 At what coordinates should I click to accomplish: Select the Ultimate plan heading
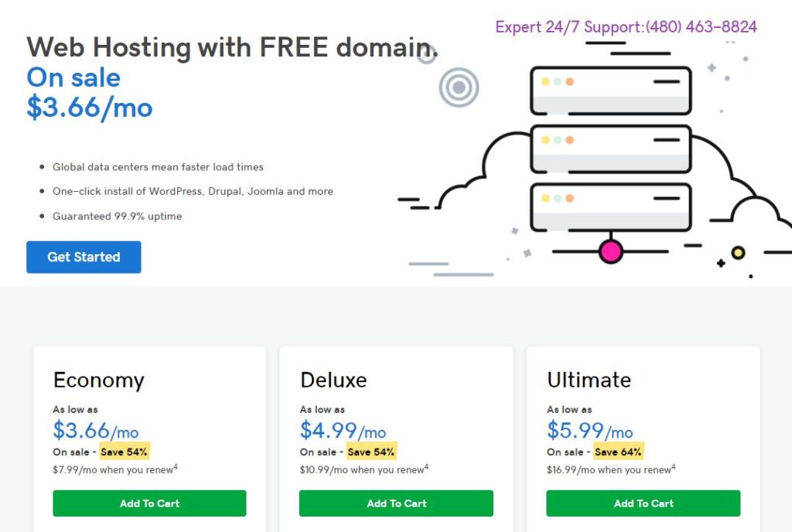589,380
